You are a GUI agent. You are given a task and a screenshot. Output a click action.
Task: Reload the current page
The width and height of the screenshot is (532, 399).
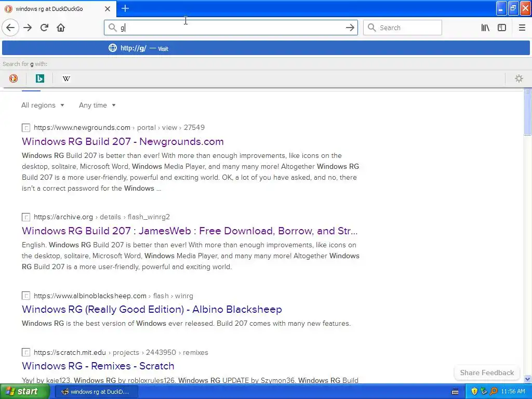(x=44, y=28)
